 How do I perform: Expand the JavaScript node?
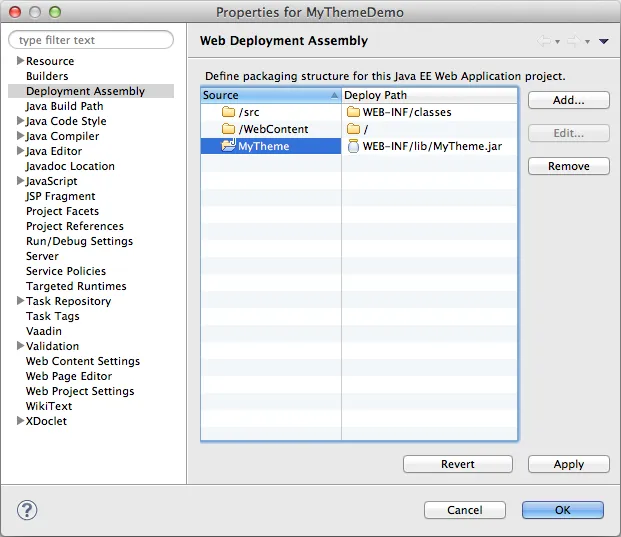point(20,181)
